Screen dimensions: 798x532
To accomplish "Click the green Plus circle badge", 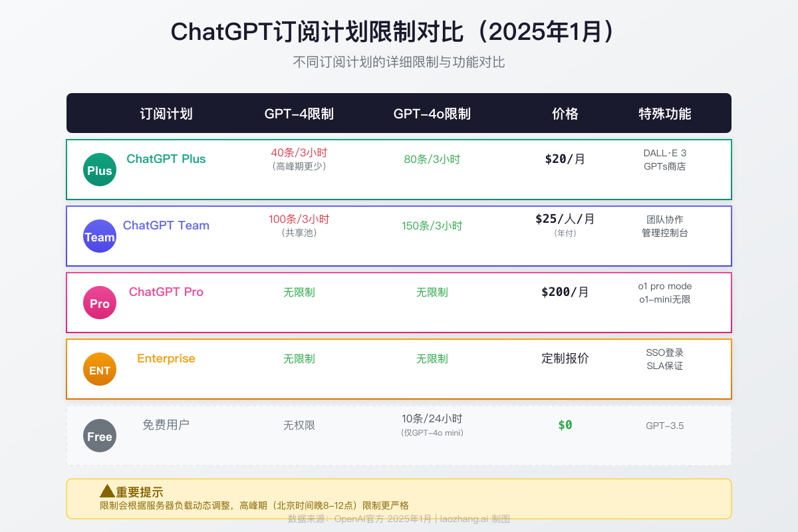I will tap(100, 170).
